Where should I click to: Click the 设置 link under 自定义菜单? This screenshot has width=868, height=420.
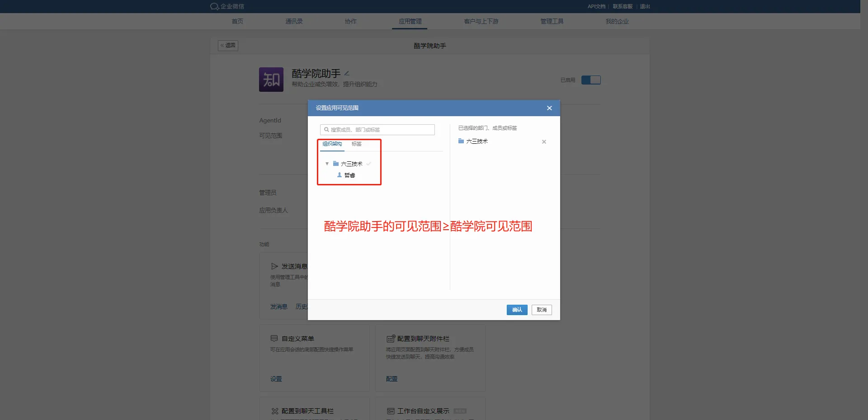coord(276,379)
